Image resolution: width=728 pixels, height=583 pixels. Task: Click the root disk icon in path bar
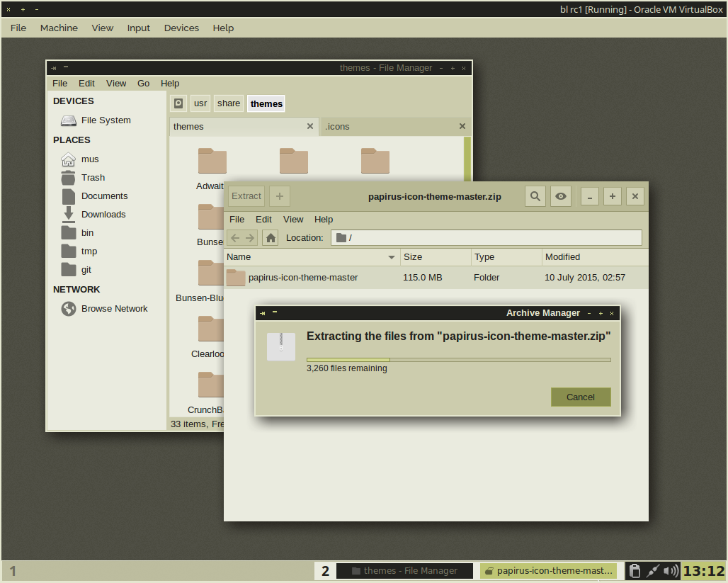[178, 103]
